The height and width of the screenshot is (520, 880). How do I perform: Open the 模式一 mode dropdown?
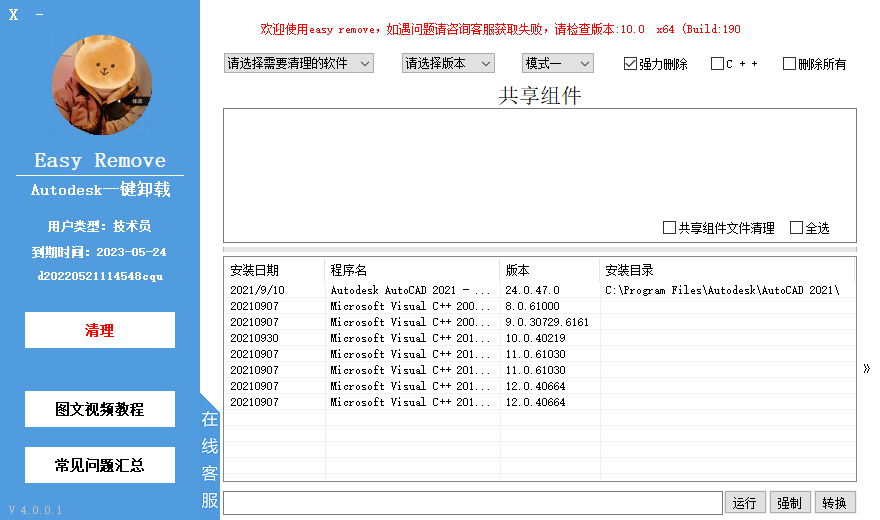(x=557, y=63)
